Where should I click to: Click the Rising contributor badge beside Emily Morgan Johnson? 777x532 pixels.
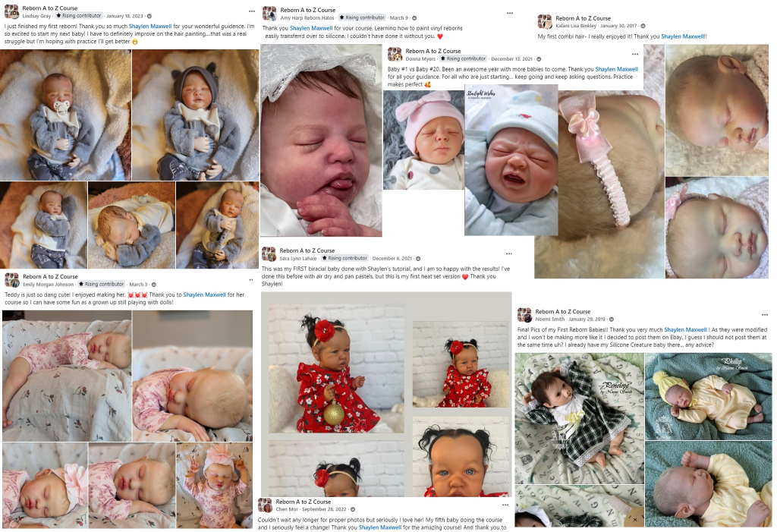pyautogui.click(x=101, y=284)
